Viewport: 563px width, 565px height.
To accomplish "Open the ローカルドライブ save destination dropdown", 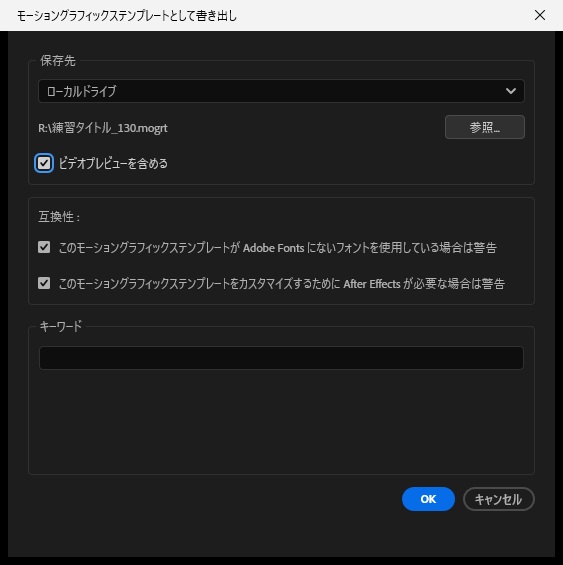I will tap(281, 91).
